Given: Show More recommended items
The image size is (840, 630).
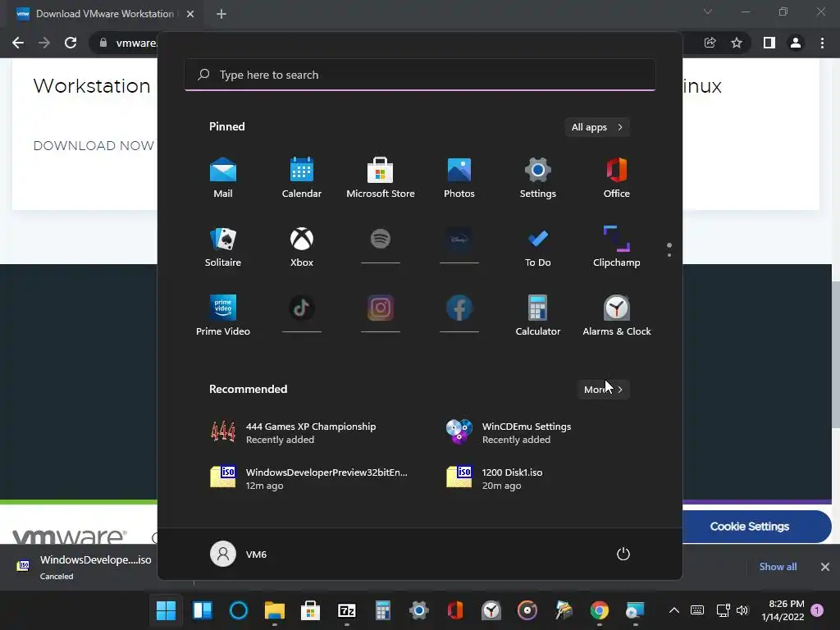Looking at the screenshot, I should [x=603, y=390].
